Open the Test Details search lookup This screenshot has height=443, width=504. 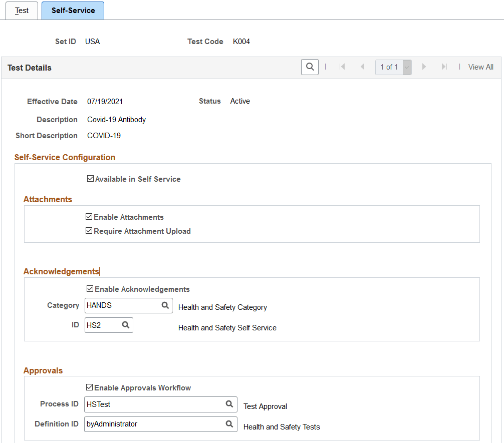[309, 67]
